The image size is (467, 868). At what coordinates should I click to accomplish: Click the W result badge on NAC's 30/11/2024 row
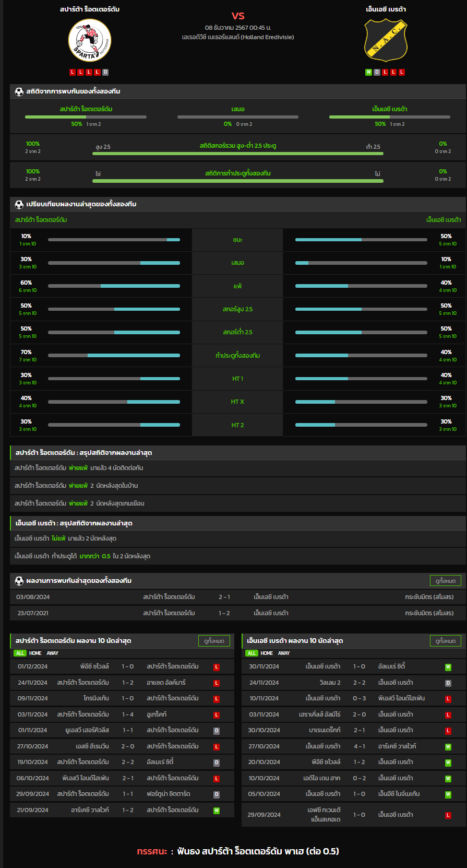448,667
